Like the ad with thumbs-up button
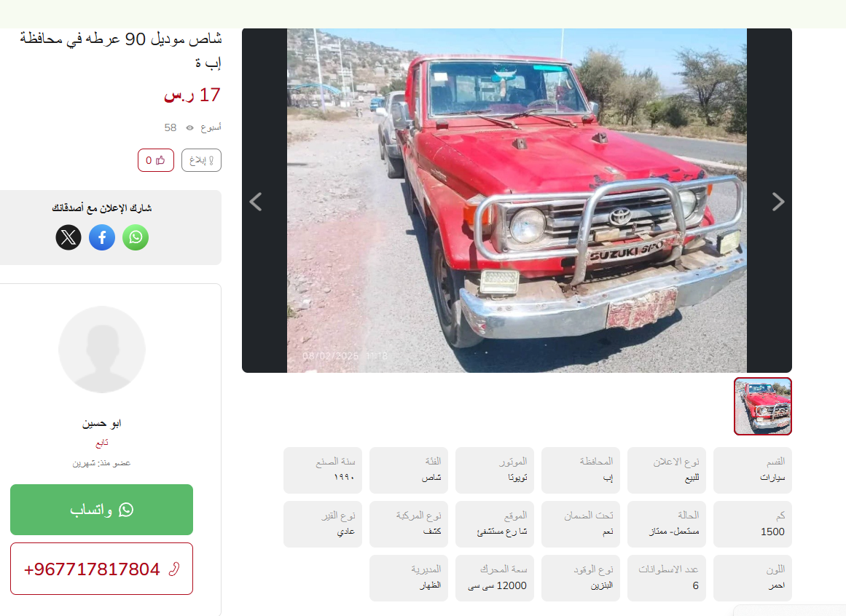The height and width of the screenshot is (616, 846). pyautogui.click(x=156, y=160)
